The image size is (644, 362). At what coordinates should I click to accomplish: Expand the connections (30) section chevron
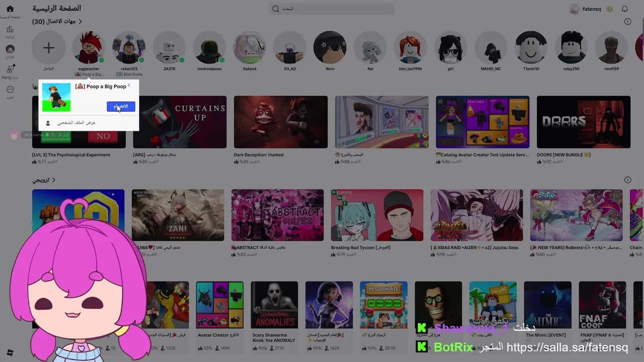pyautogui.click(x=80, y=22)
